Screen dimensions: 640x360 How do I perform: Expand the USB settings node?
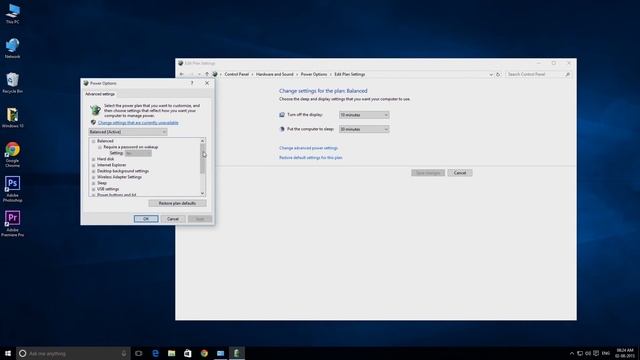pyautogui.click(x=93, y=189)
